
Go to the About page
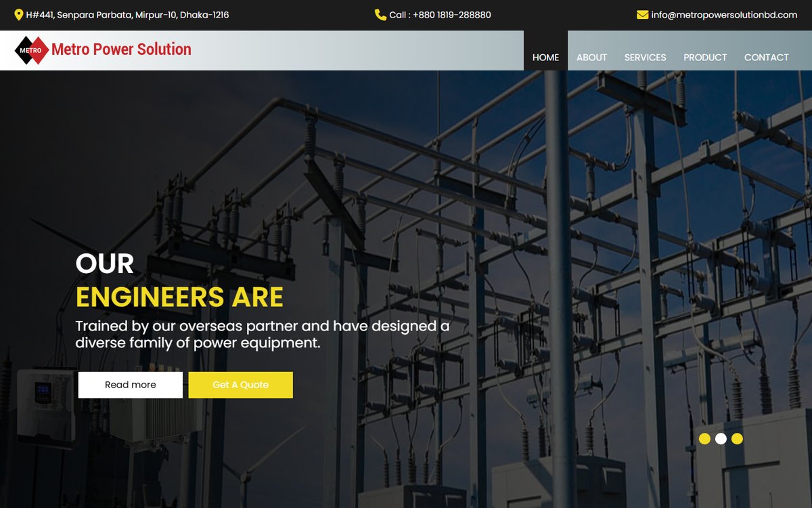click(591, 58)
